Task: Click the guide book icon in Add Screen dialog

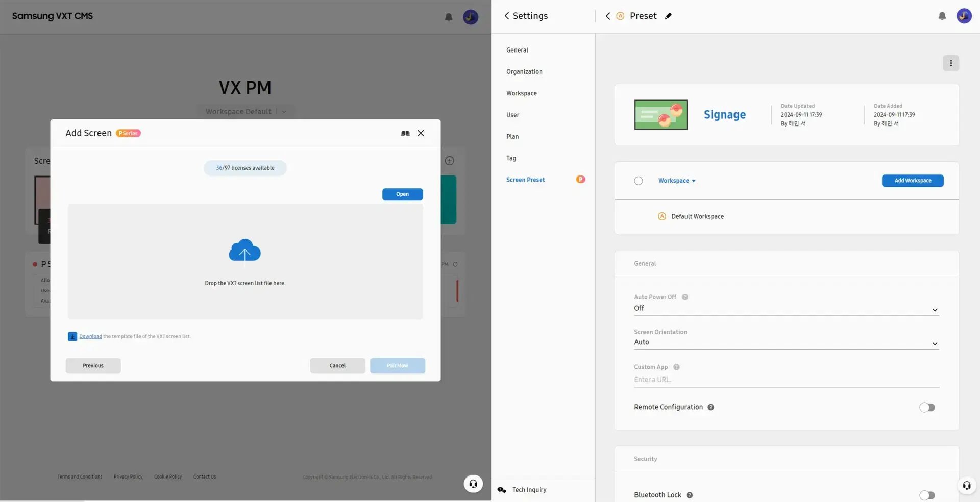Action: pyautogui.click(x=405, y=133)
